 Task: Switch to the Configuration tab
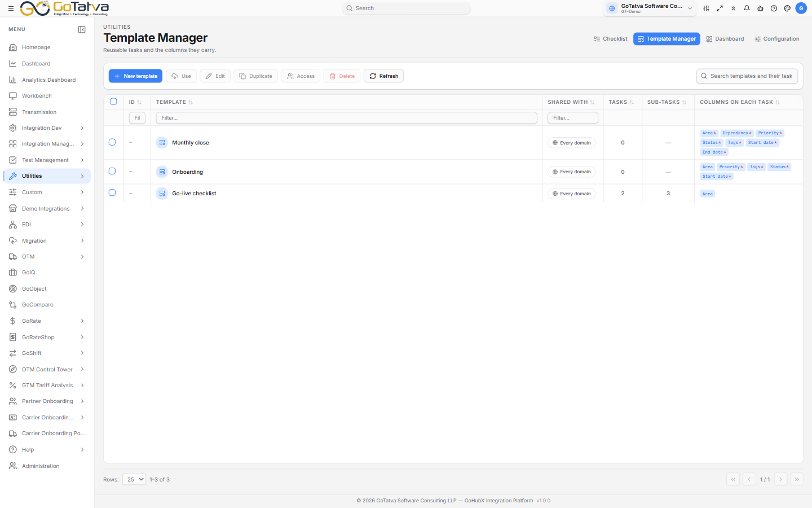tap(776, 39)
